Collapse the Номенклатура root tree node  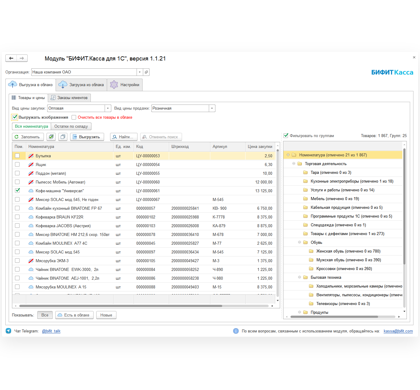(288, 155)
